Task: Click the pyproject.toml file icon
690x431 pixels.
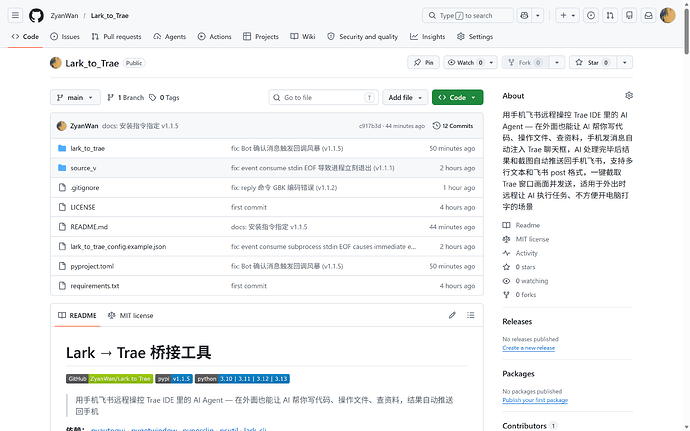Action: point(62,266)
